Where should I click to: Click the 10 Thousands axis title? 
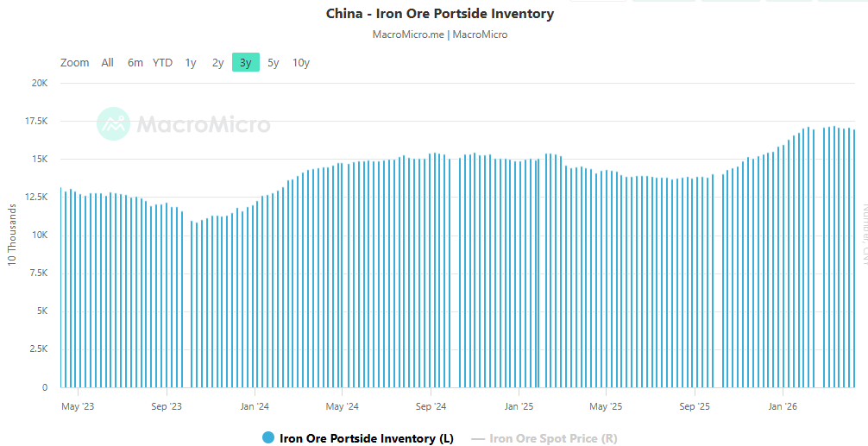12,235
